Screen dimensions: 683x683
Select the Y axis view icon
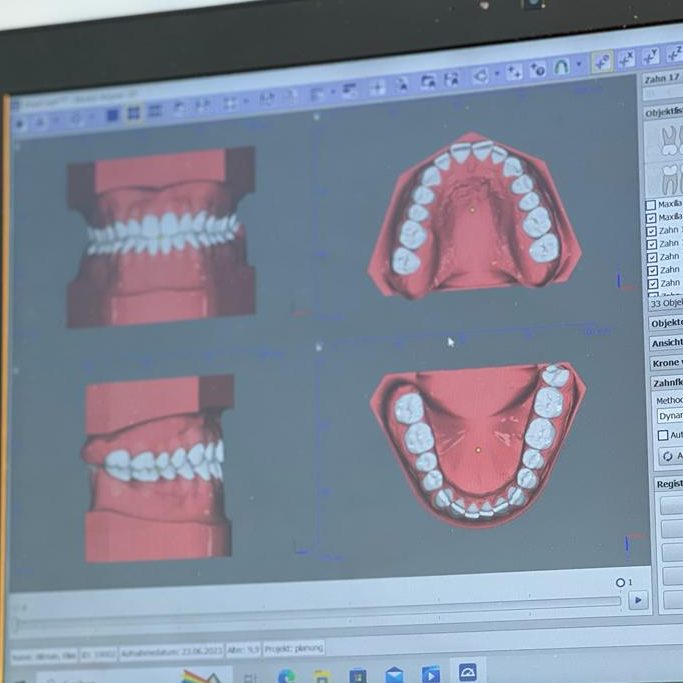tap(651, 56)
